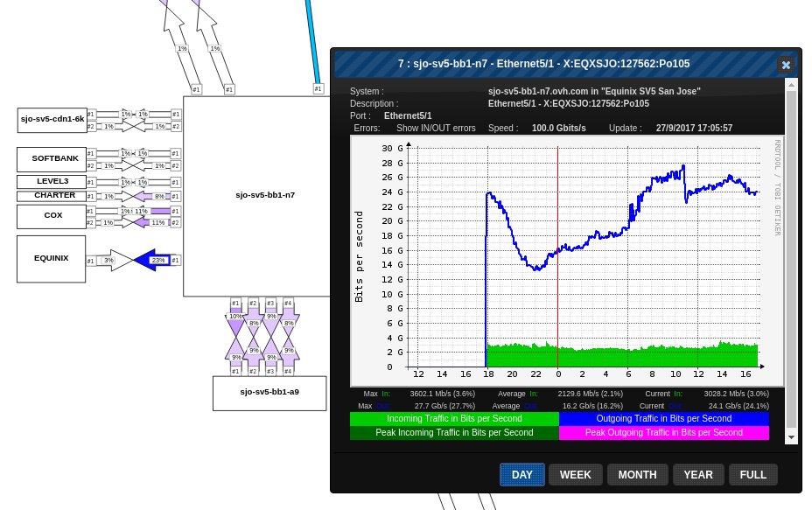Click the sjo-sv5-cdn1-6k node
Screen dimensions: 812x510
[52, 120]
